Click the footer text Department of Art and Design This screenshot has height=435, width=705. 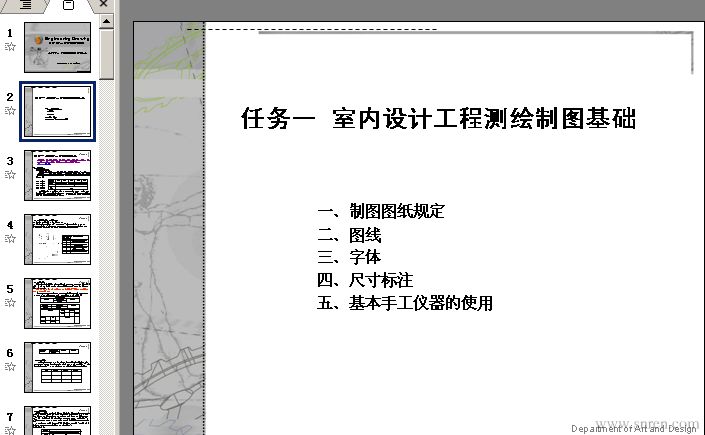[633, 429]
